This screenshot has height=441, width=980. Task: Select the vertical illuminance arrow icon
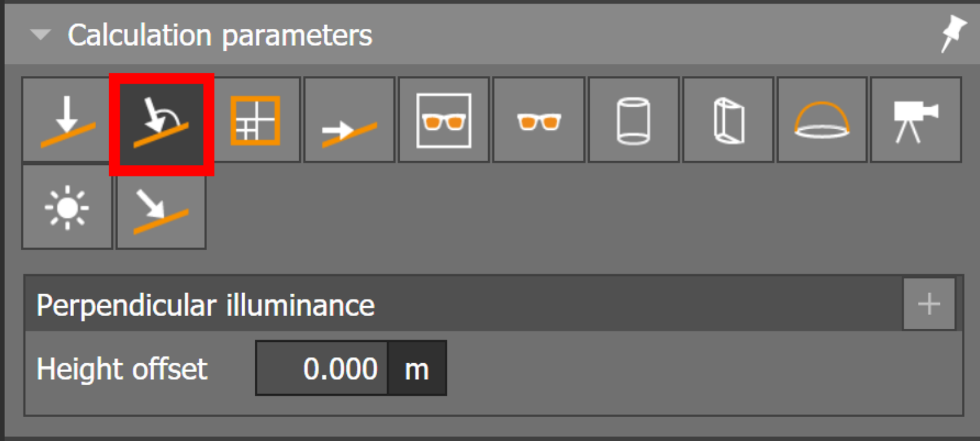click(349, 120)
